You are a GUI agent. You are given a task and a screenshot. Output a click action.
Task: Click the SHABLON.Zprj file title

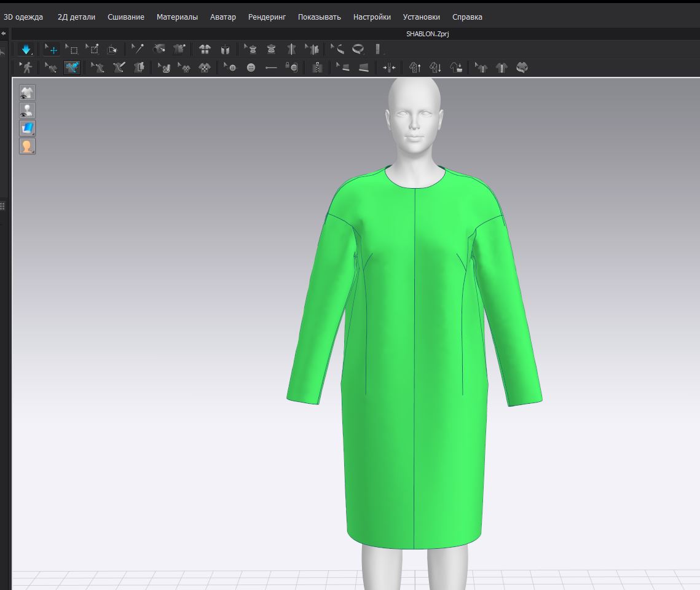point(428,34)
